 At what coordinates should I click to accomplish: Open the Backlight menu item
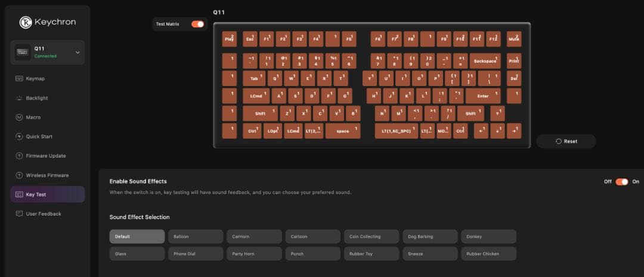pos(48,98)
